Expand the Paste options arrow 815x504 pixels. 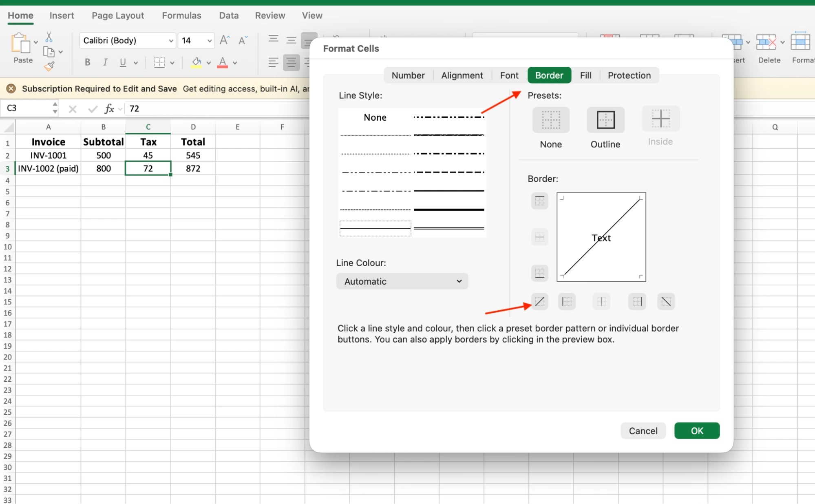[36, 42]
